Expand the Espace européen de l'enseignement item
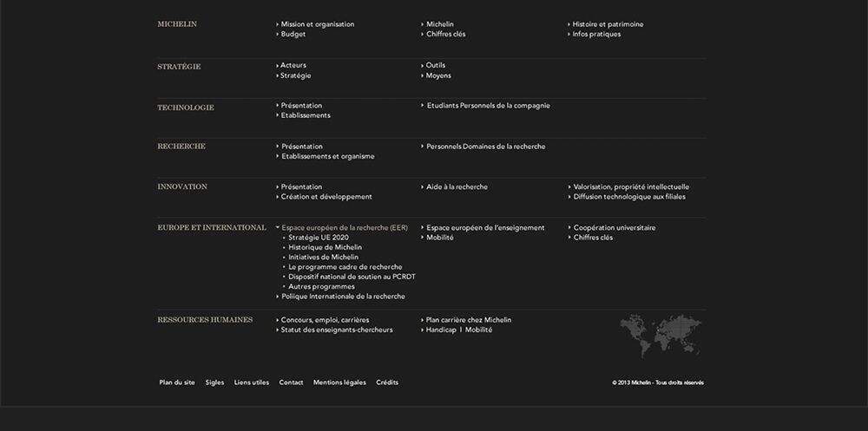This screenshot has width=868, height=431. tap(483, 227)
